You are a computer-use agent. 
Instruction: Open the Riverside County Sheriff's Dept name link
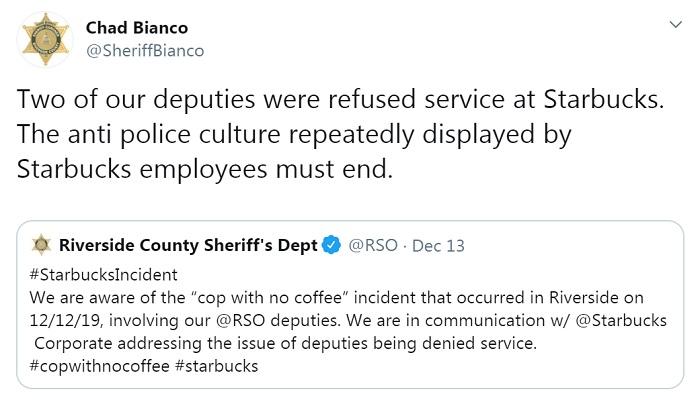click(188, 245)
